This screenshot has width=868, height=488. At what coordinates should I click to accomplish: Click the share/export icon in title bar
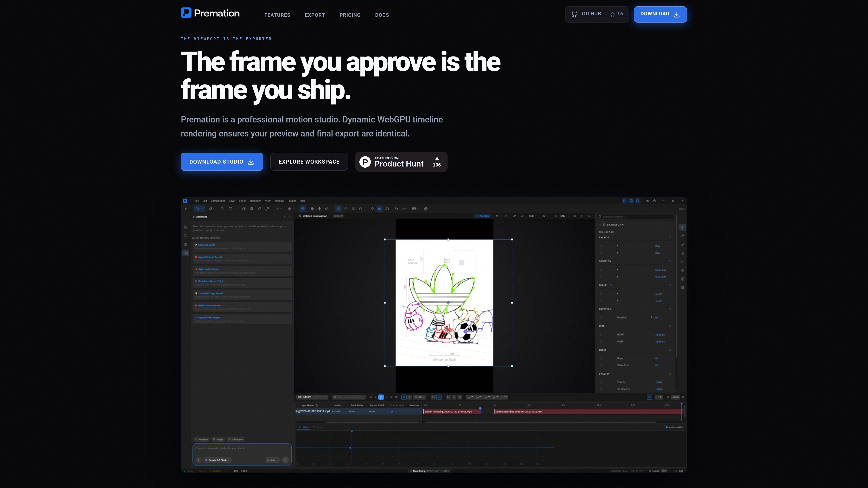[654, 201]
